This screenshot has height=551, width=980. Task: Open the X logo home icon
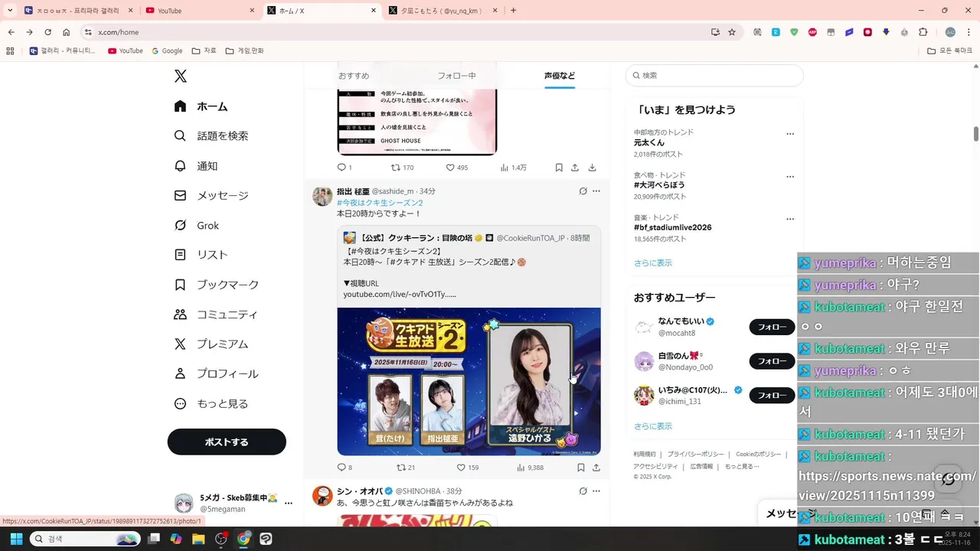(180, 77)
